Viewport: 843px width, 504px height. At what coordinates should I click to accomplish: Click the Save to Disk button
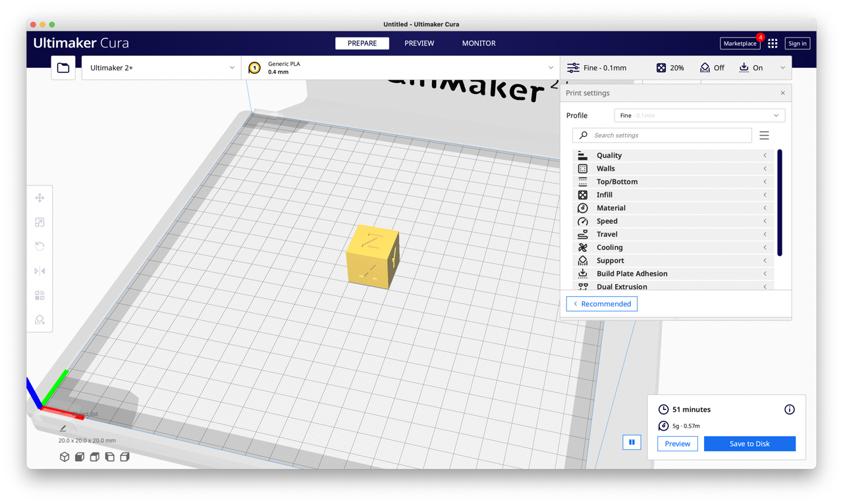coord(749,443)
